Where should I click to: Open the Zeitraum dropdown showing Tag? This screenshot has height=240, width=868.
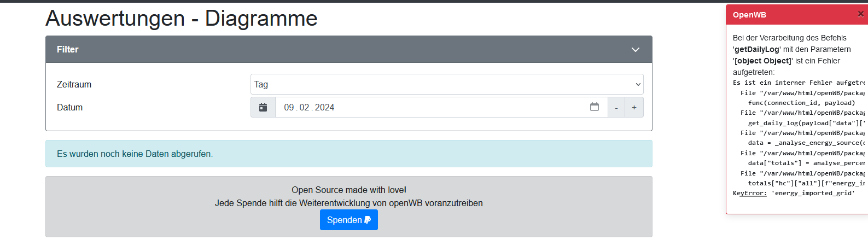[x=446, y=85]
